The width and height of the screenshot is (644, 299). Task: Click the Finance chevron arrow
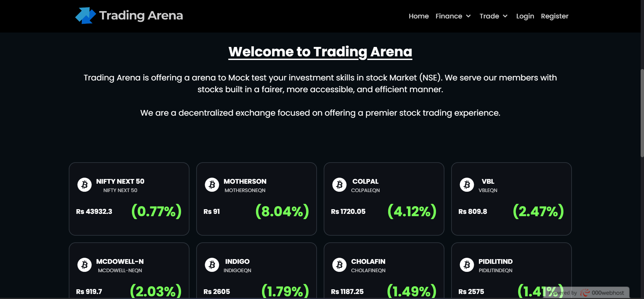tap(468, 16)
